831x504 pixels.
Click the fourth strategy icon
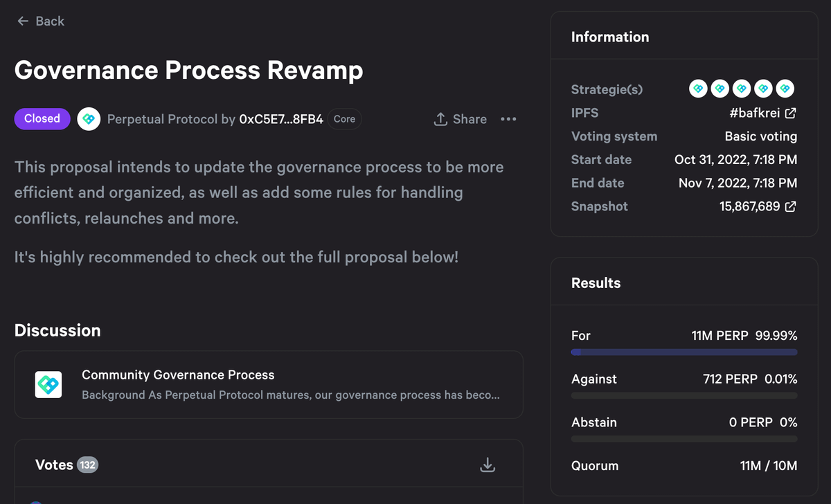pos(762,89)
